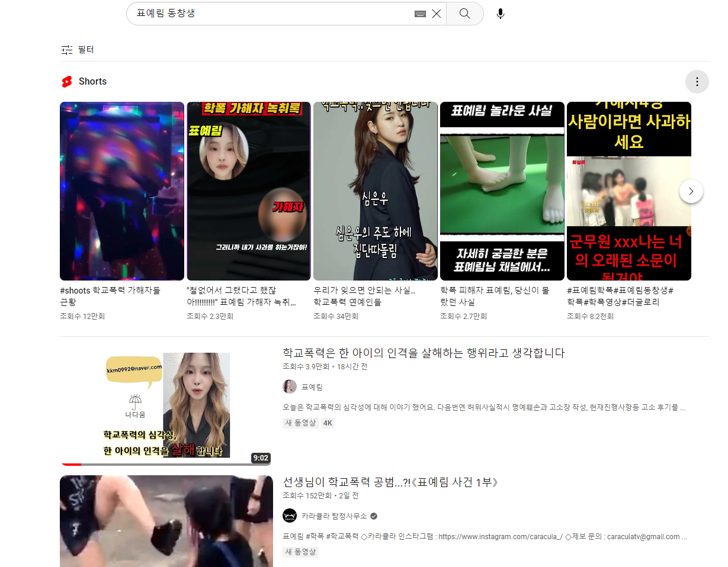The height and width of the screenshot is (567, 728).
Task: Click 조회수 8.2천회 under last Short
Action: pos(590,317)
